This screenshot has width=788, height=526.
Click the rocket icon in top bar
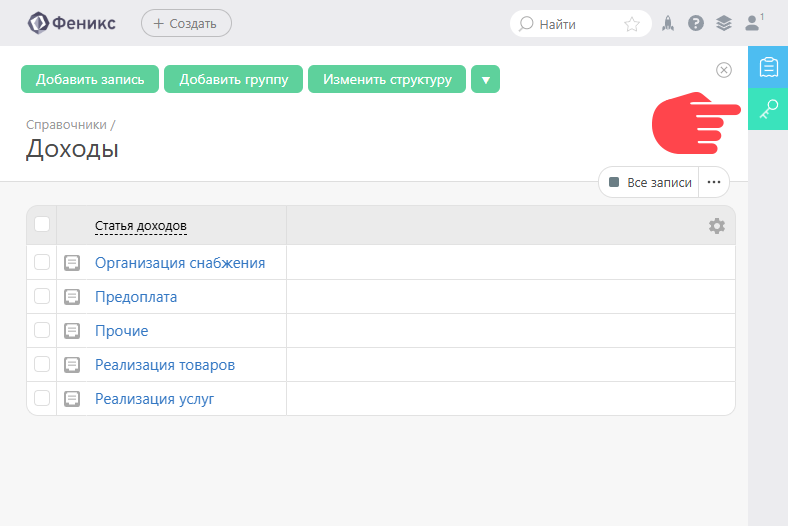tap(668, 23)
